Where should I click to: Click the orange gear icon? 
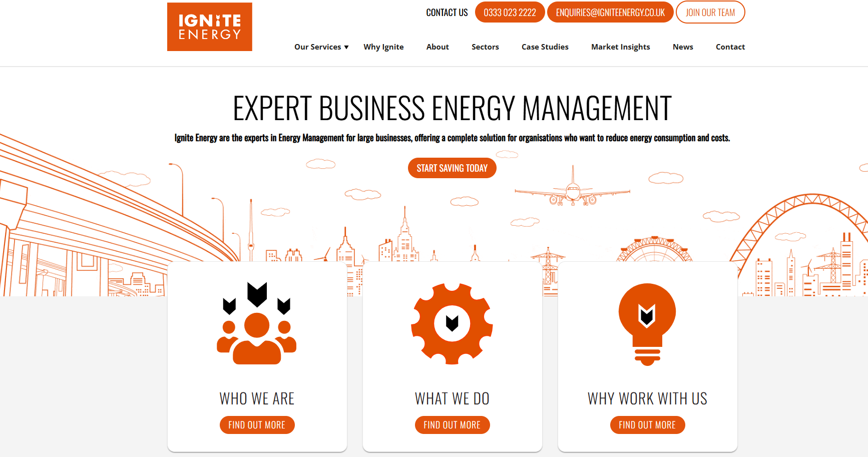tap(452, 324)
